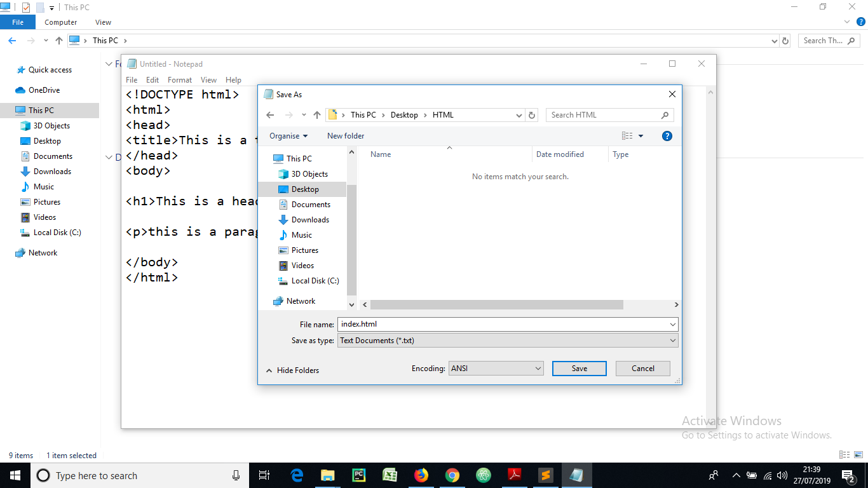Click the Desktop breadcrumb in Save As address bar
The height and width of the screenshot is (488, 868).
click(x=404, y=115)
